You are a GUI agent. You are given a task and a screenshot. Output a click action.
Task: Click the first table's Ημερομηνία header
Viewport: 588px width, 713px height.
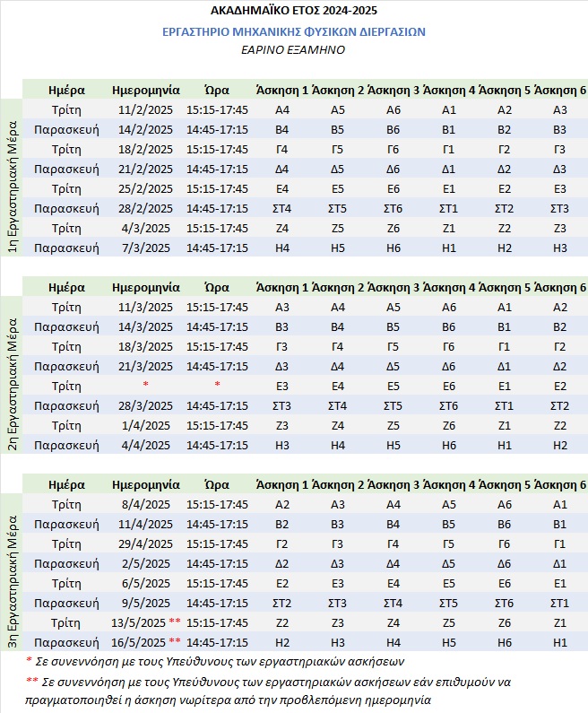146,90
